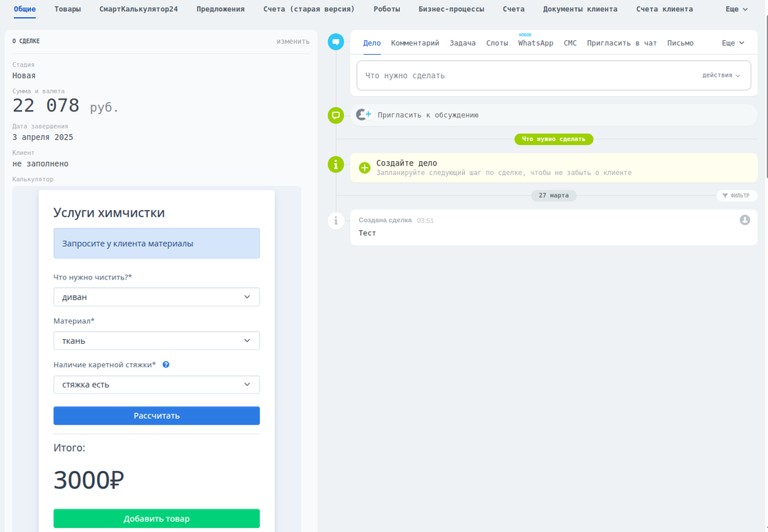Screen dimensions: 768x532
Task: Open the Материал dropdown
Action: (156, 340)
